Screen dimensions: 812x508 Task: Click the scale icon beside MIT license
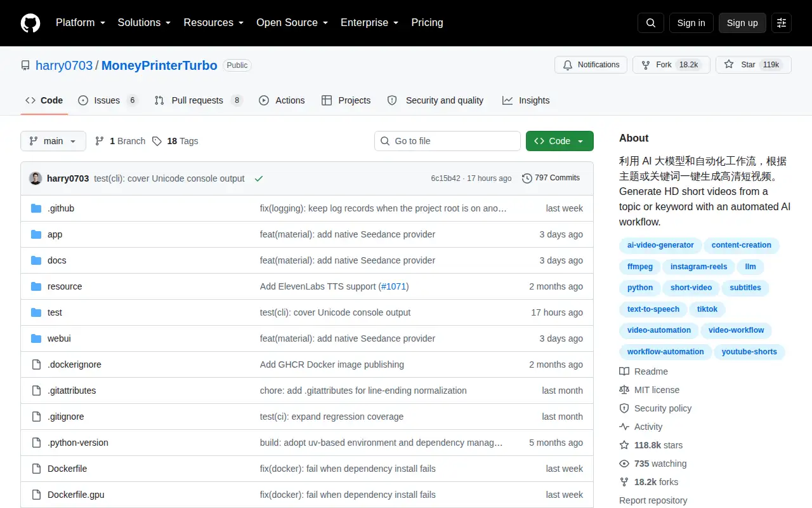pos(624,390)
